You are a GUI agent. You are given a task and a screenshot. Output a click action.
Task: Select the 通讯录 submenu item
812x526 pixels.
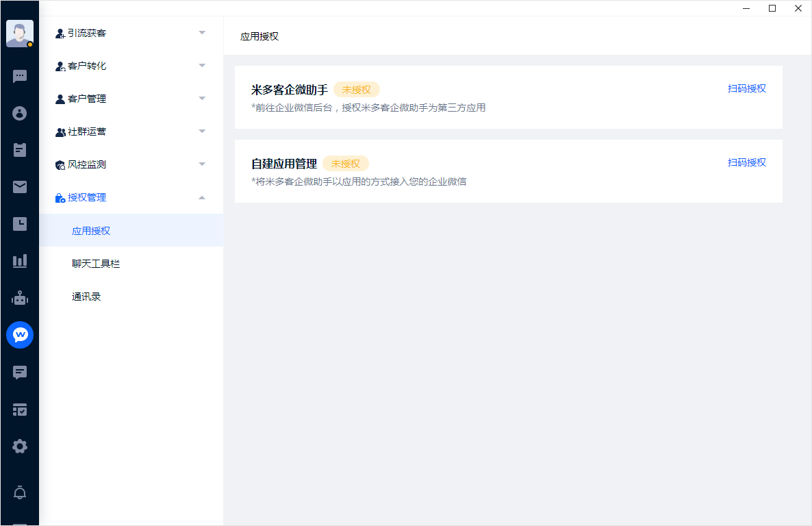pyautogui.click(x=86, y=297)
